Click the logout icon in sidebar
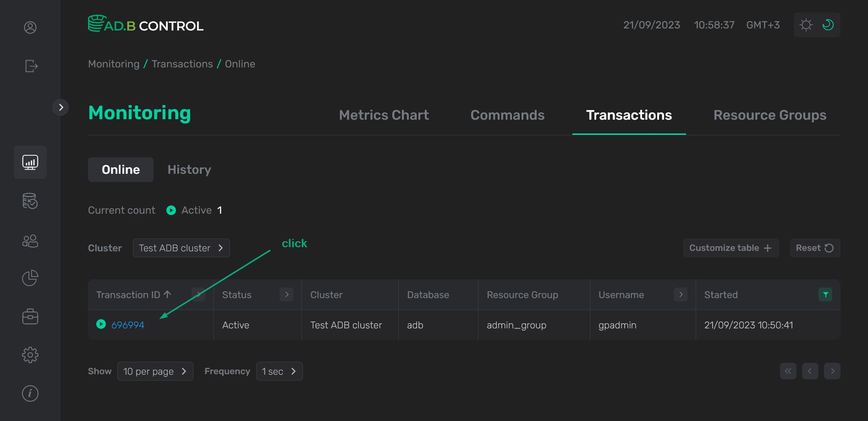Viewport: 868px width, 421px height. click(30, 66)
